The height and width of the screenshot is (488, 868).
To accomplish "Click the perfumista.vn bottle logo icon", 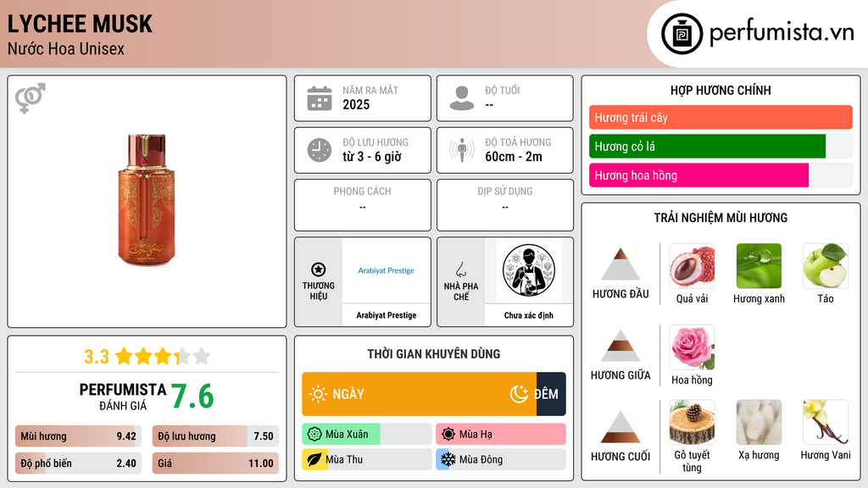I will point(682,34).
